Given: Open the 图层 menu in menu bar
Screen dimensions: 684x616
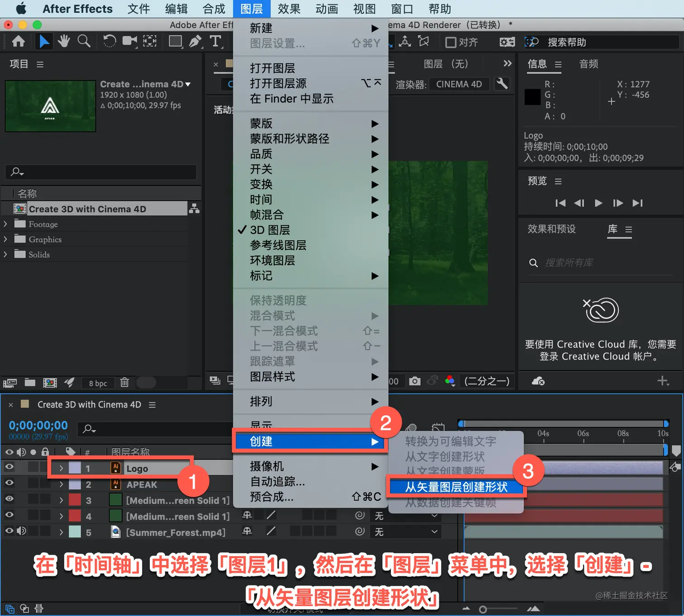Looking at the screenshot, I should point(252,9).
